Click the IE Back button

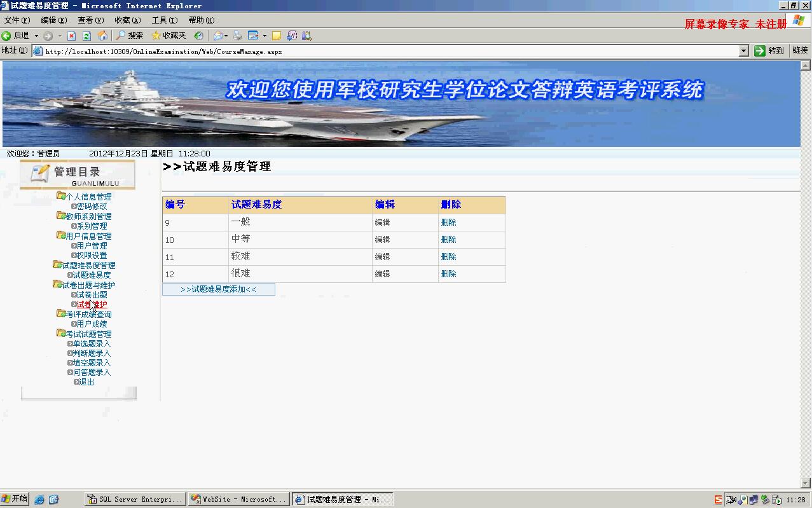[x=16, y=36]
